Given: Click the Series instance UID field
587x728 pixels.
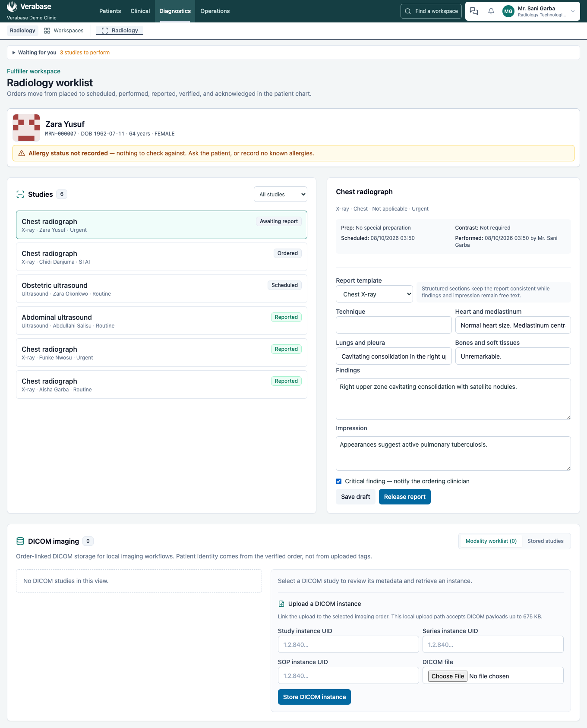Looking at the screenshot, I should pyautogui.click(x=493, y=644).
